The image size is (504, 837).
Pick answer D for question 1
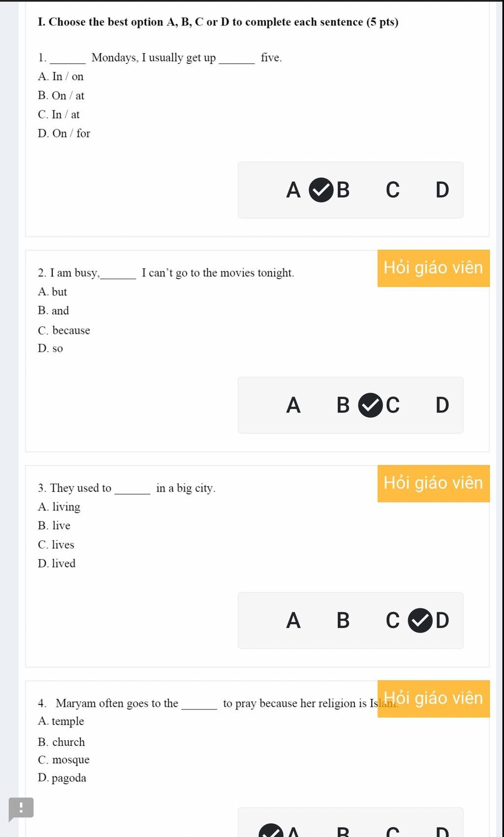(442, 190)
